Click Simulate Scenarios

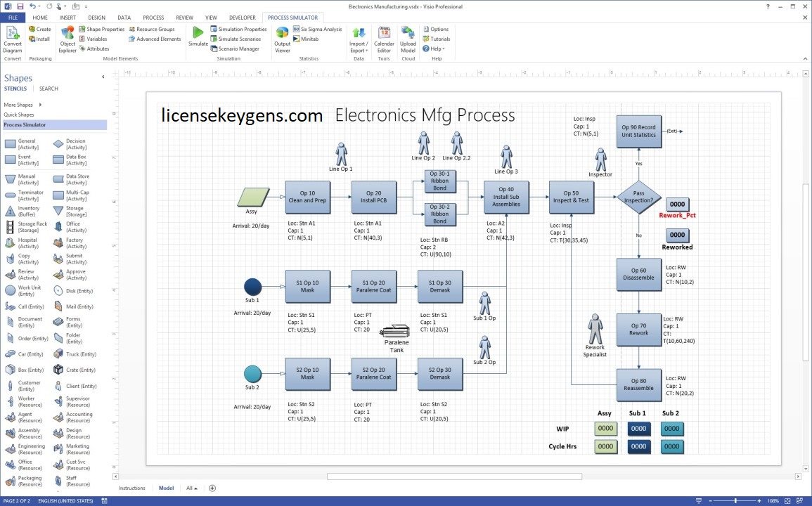tap(236, 39)
